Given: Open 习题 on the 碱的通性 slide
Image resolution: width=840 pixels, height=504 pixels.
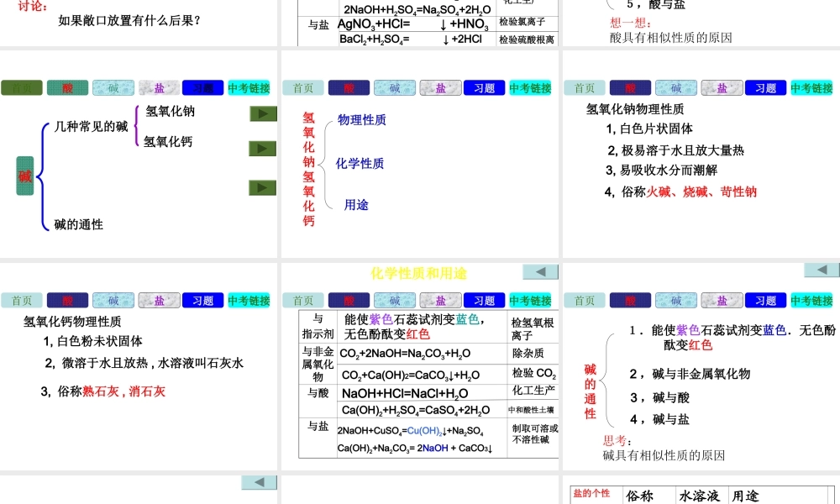Looking at the screenshot, I should [x=765, y=301].
